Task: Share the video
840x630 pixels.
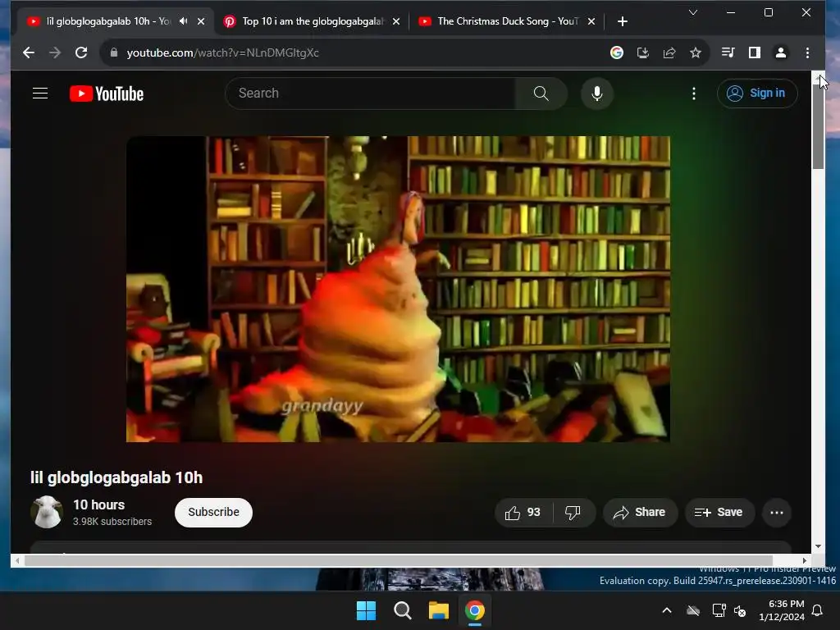Action: click(640, 513)
